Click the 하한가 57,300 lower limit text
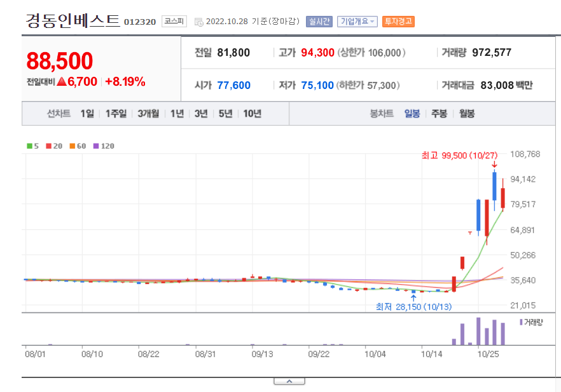The height and width of the screenshot is (392, 561). point(368,85)
